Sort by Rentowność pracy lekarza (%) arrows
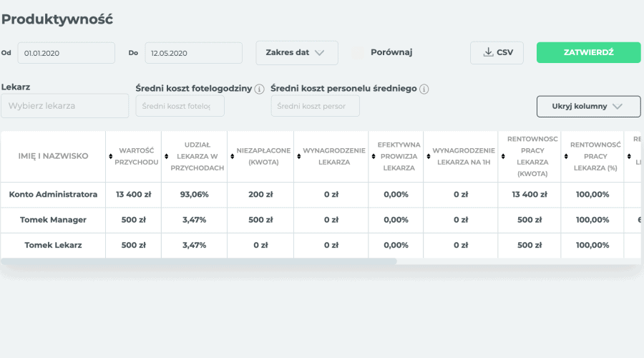Viewport: 644px width, 358px height. click(x=565, y=156)
